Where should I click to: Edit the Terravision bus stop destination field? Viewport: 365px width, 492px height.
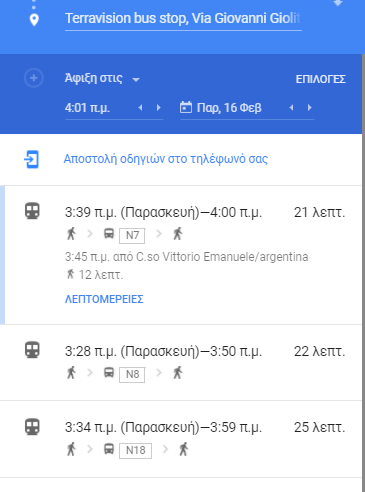click(183, 19)
